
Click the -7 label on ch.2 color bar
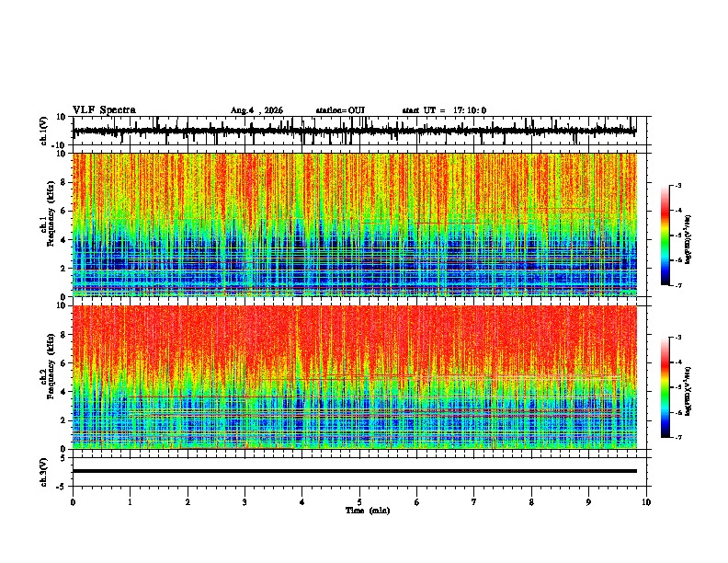click(x=677, y=437)
